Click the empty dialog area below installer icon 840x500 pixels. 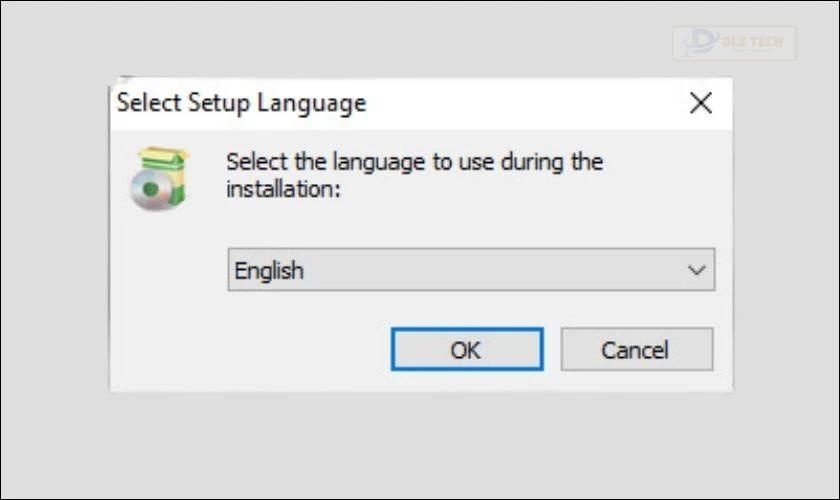point(166,300)
